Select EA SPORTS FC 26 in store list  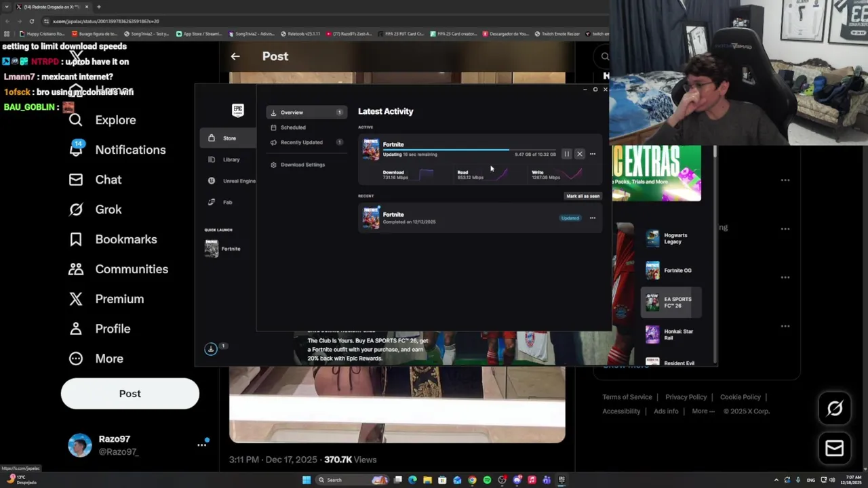(671, 302)
